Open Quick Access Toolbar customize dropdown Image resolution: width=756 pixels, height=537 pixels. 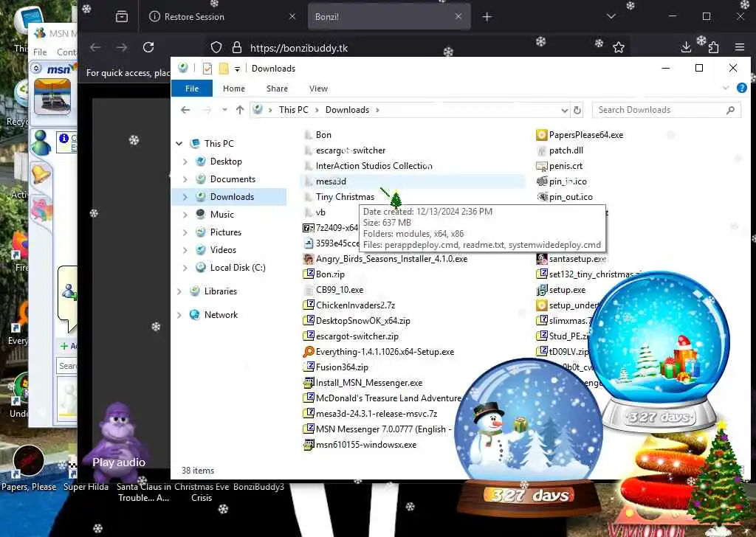pos(237,69)
